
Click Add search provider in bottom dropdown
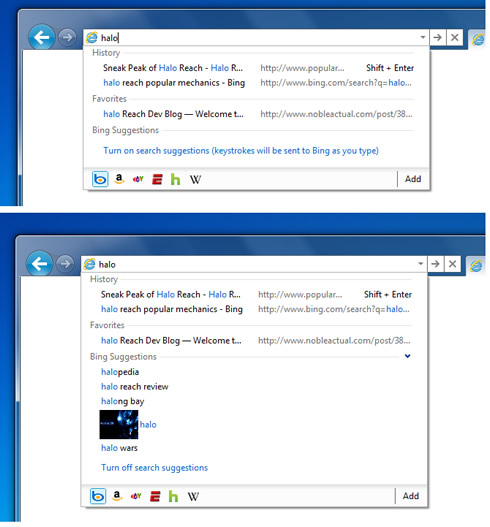click(x=411, y=496)
